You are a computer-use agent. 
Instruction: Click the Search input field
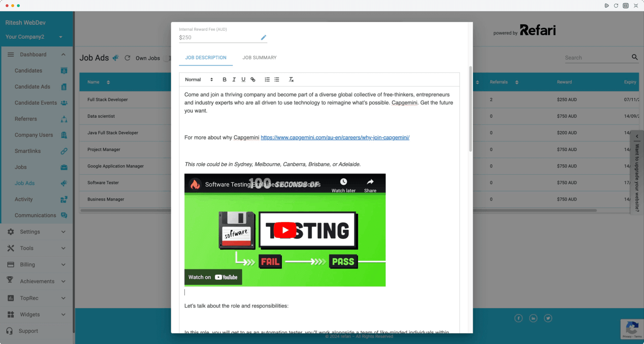click(597, 58)
